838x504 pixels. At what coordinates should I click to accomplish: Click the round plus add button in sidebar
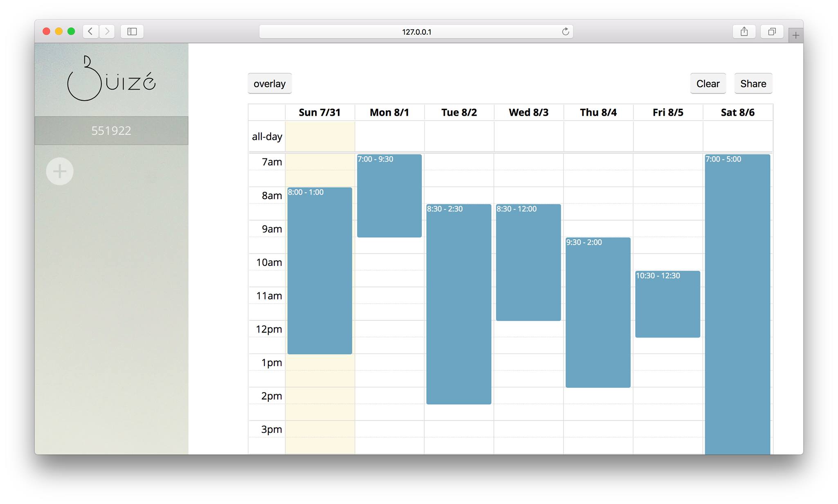[60, 171]
